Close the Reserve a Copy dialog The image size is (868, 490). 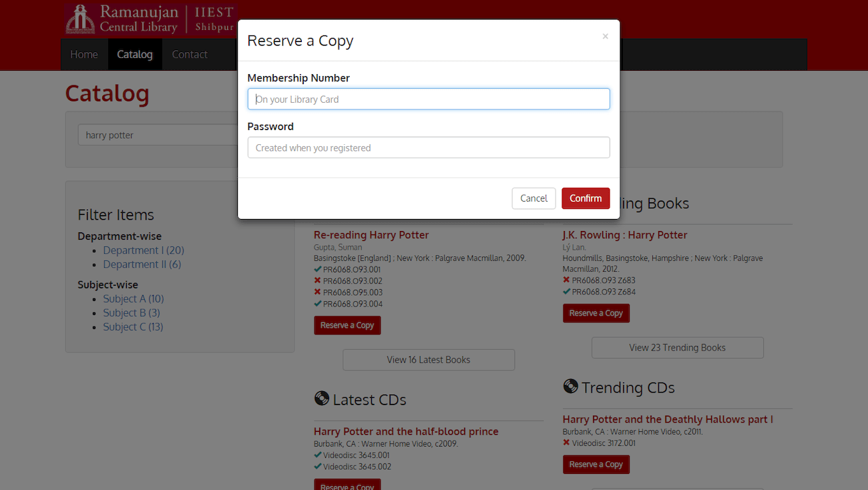605,37
